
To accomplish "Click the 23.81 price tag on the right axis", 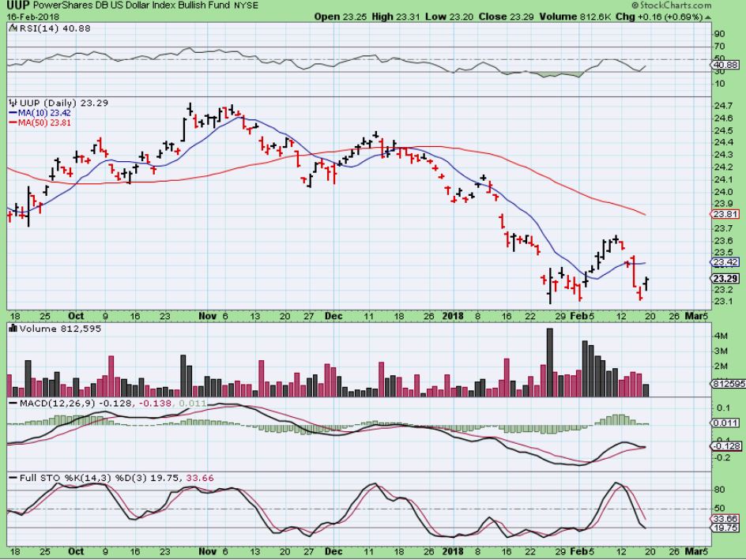I will pyautogui.click(x=725, y=214).
